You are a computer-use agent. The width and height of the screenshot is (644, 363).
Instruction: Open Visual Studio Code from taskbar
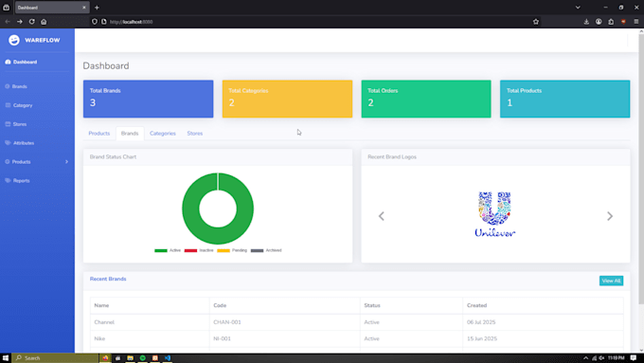168,358
